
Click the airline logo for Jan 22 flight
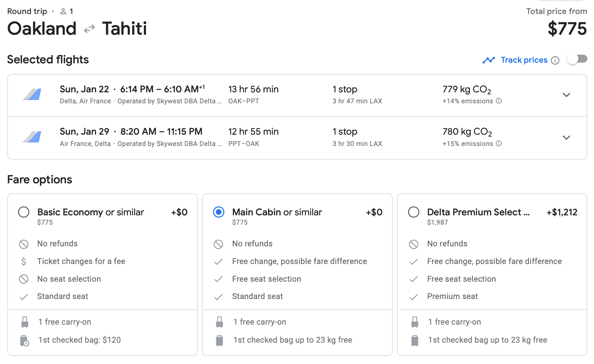pyautogui.click(x=32, y=95)
